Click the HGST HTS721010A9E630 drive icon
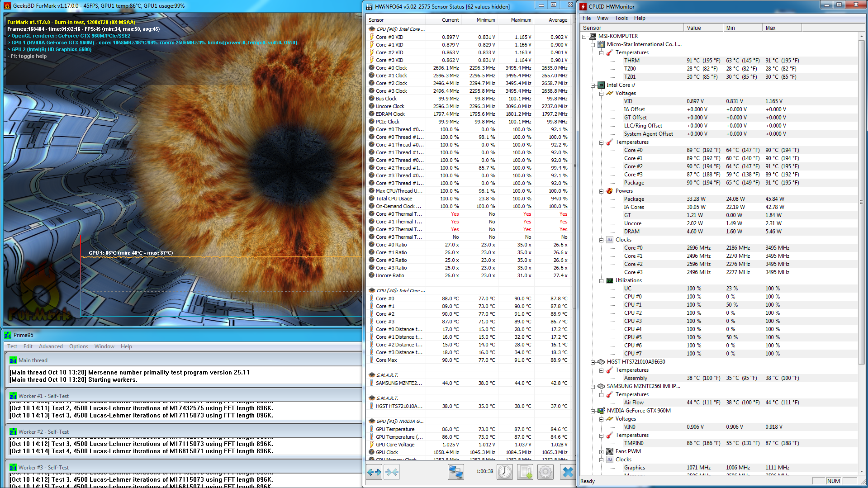Viewport: 868px width, 488px height. point(601,362)
